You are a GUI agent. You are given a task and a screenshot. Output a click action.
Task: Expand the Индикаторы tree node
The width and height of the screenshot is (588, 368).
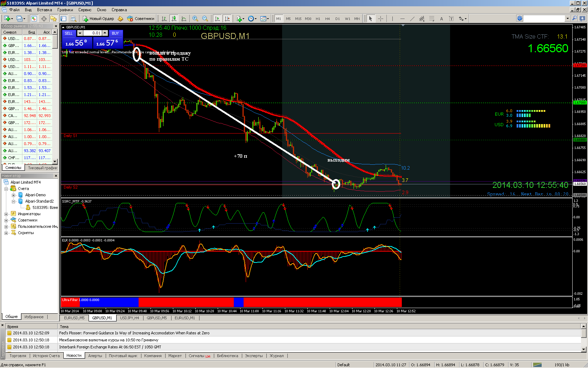pos(6,214)
